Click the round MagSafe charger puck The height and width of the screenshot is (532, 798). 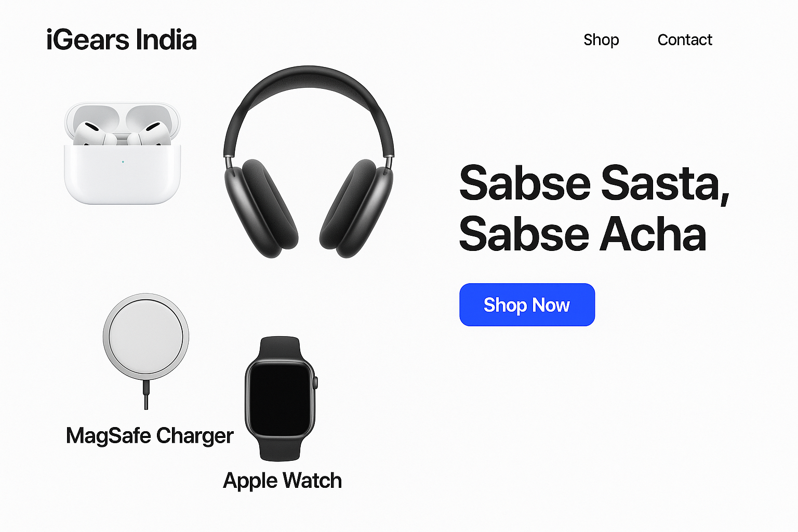click(146, 337)
